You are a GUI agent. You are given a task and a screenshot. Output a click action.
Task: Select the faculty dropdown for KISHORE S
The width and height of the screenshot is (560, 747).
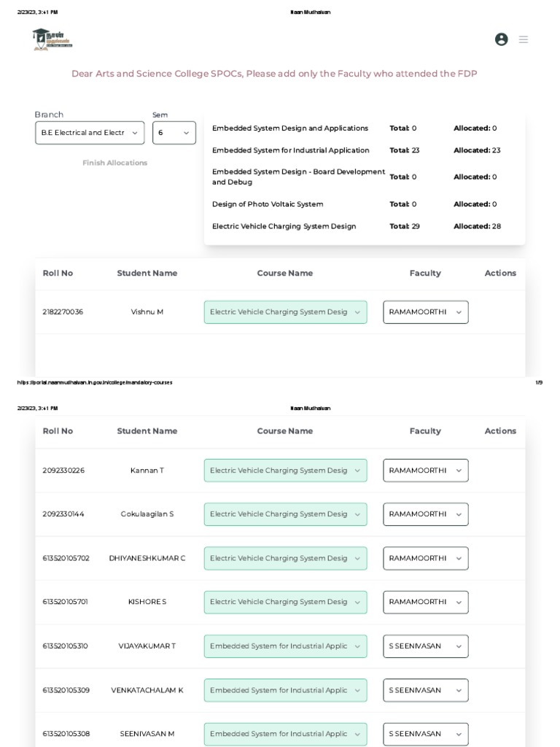[425, 602]
